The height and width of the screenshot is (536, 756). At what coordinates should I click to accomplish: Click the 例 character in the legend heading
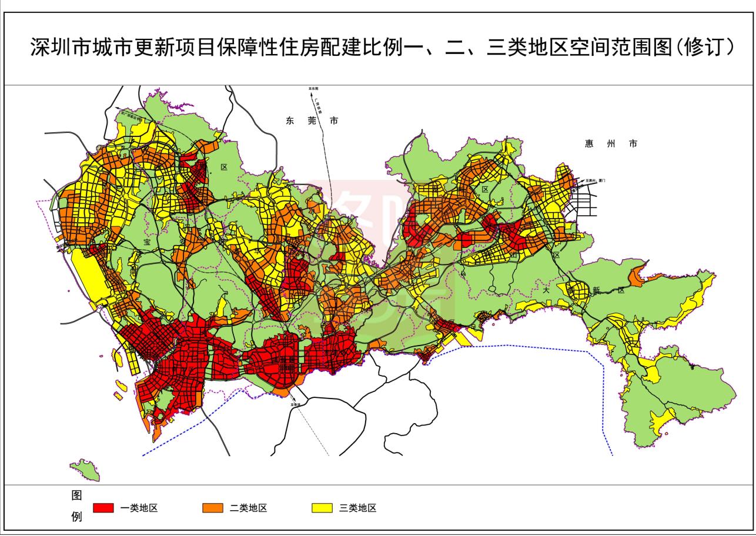pos(76,518)
